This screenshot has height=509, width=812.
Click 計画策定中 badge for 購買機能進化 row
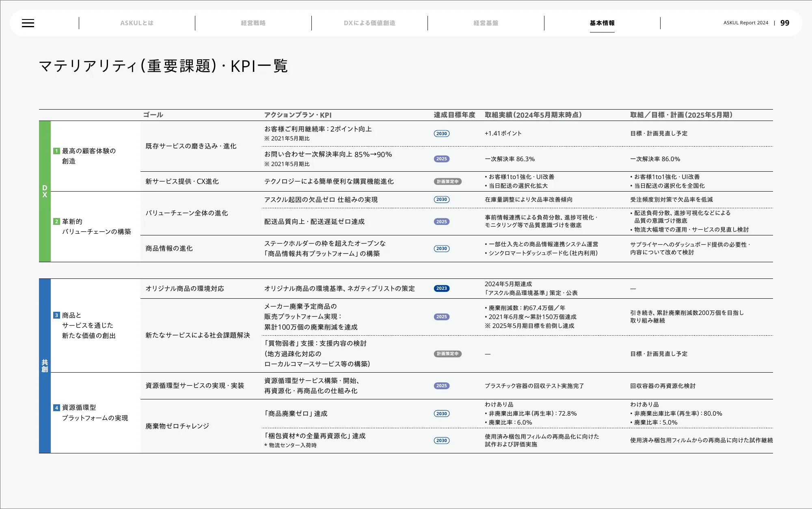point(447,181)
